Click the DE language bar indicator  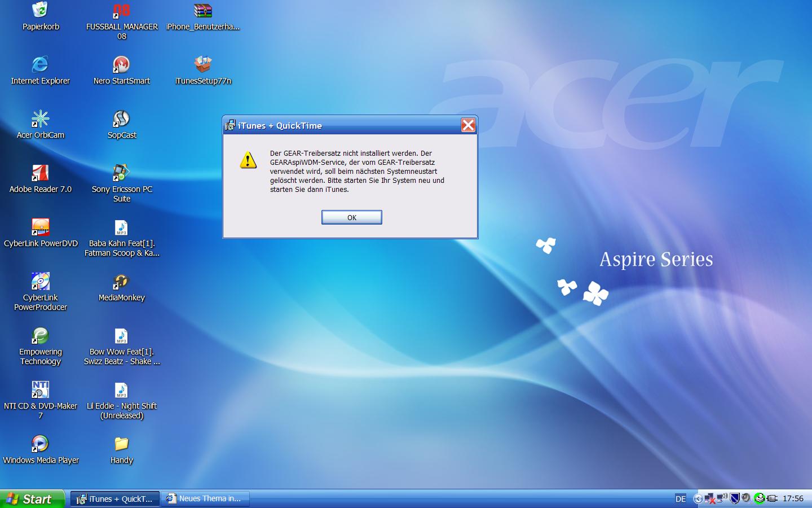pyautogui.click(x=681, y=499)
